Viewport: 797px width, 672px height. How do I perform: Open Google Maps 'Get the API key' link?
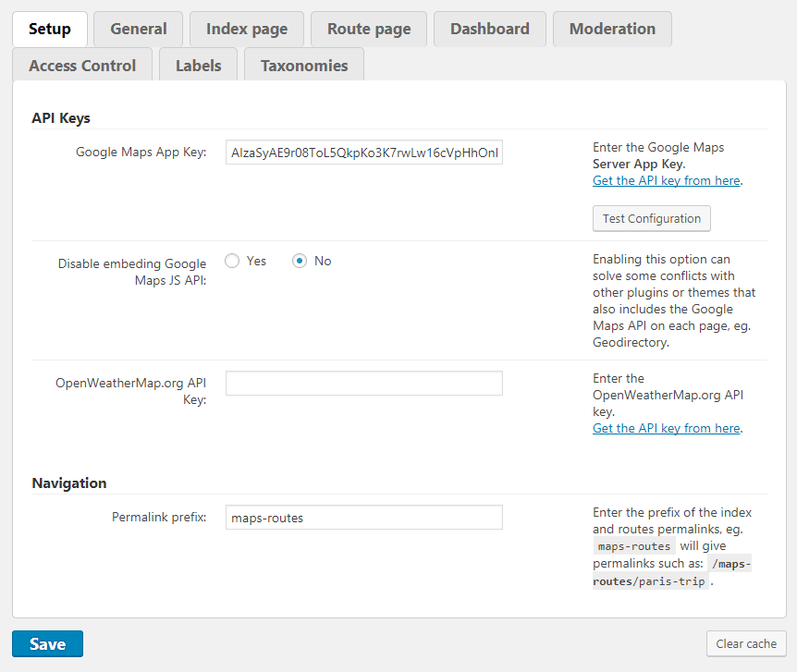[x=666, y=180]
